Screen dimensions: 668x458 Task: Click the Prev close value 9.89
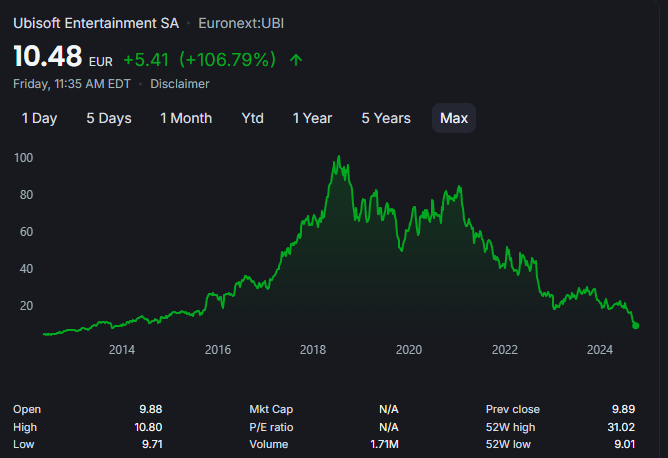(x=623, y=409)
